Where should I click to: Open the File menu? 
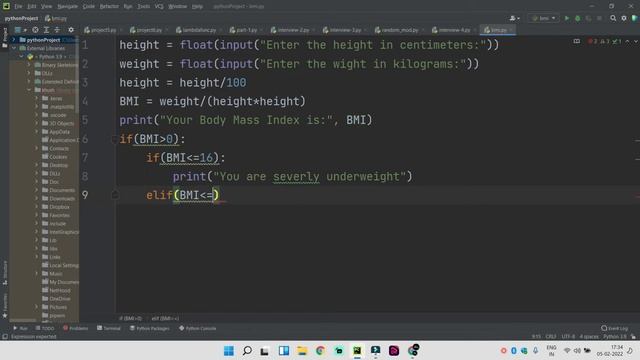18,7
